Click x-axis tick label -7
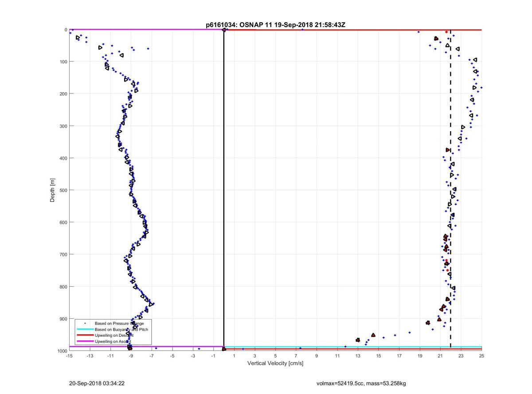Image resolution: width=532 pixels, height=394 pixels. pyautogui.click(x=152, y=356)
